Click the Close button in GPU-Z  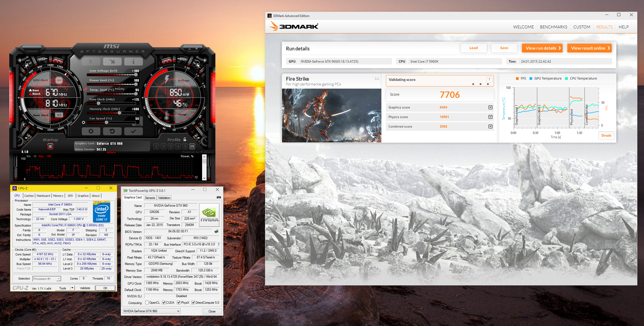click(212, 311)
